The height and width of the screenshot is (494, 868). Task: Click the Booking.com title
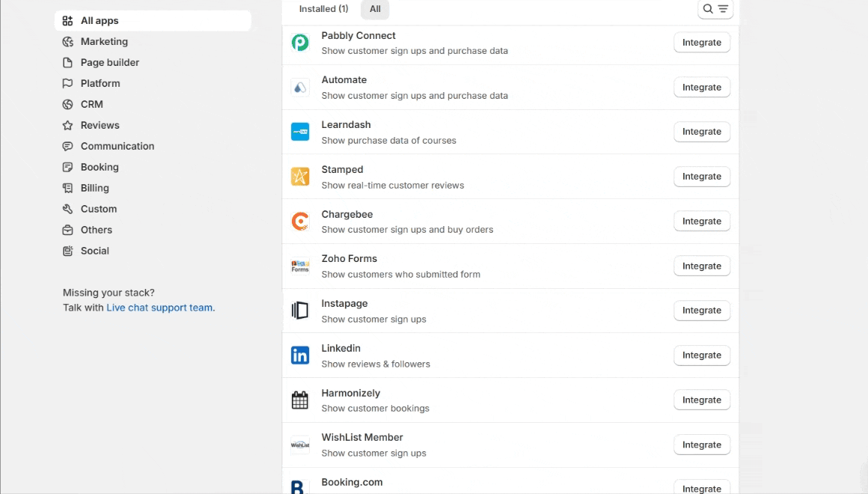pyautogui.click(x=352, y=482)
